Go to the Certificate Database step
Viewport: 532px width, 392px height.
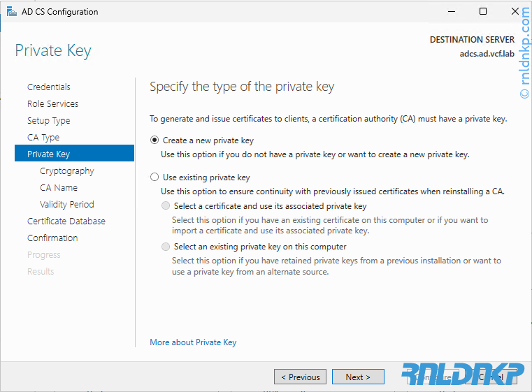point(66,222)
